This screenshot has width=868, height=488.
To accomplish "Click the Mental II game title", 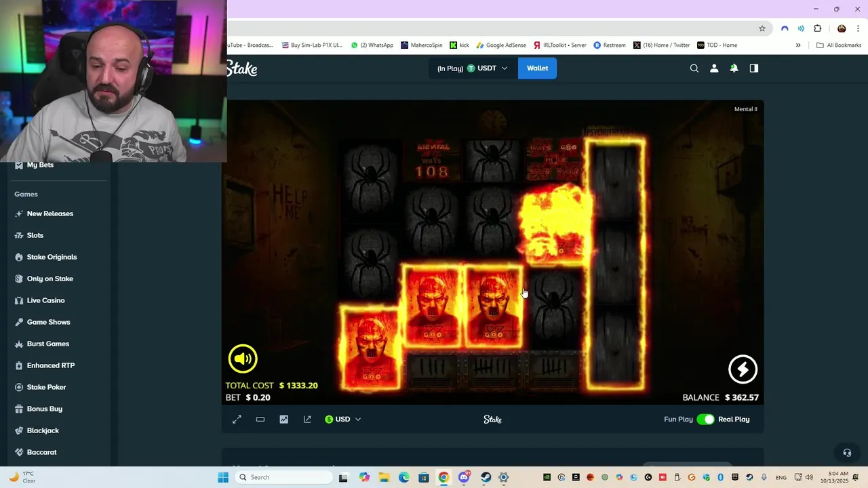I will (x=745, y=109).
